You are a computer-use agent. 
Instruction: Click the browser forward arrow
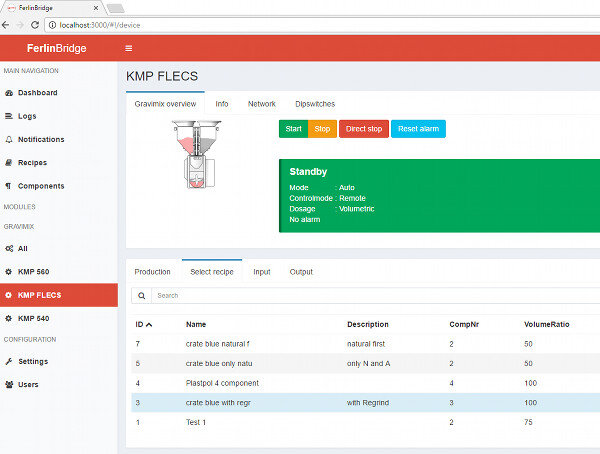click(20, 25)
